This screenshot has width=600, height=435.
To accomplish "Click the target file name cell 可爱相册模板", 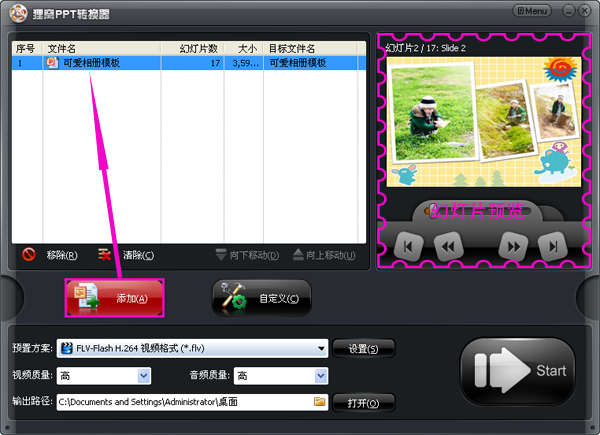I will 298,63.
